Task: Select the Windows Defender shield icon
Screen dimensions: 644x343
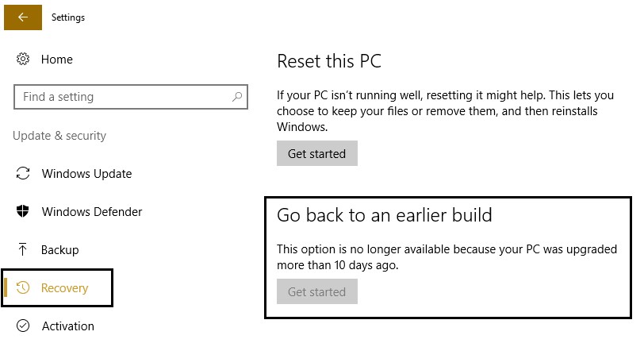Action: point(23,212)
